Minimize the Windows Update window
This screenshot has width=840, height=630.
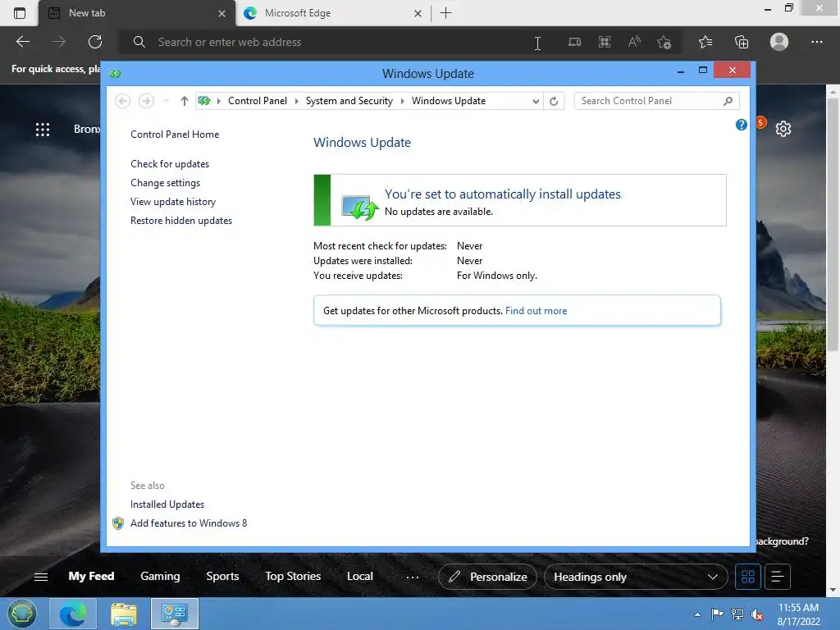tap(681, 71)
